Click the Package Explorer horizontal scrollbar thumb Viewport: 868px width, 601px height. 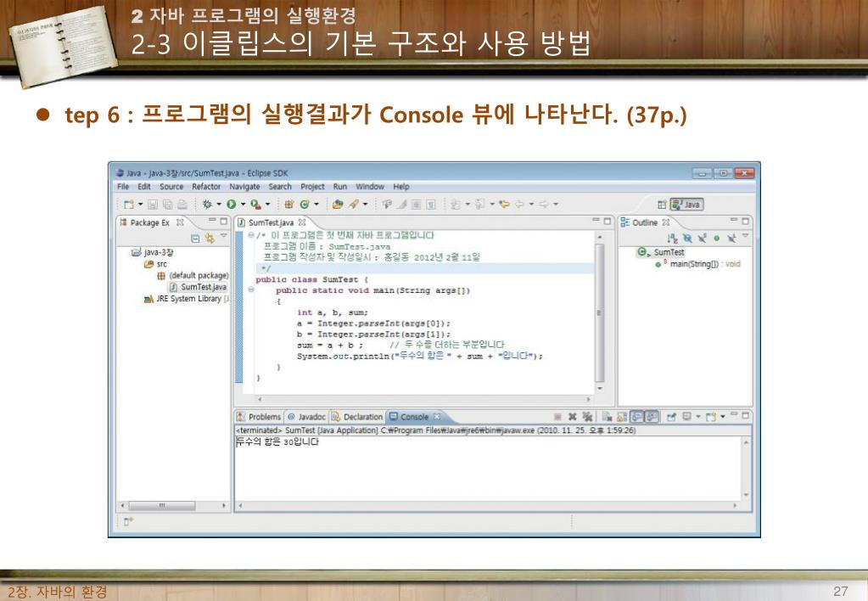162,506
